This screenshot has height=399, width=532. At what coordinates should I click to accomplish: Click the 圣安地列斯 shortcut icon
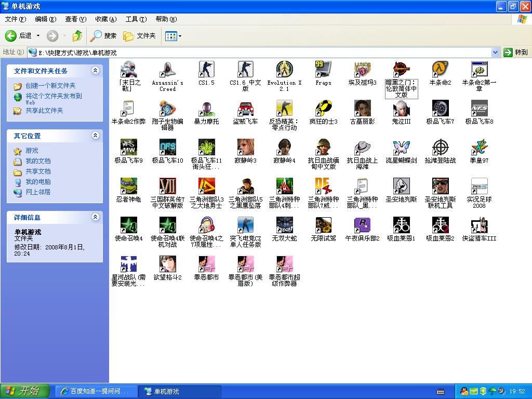[x=401, y=187]
